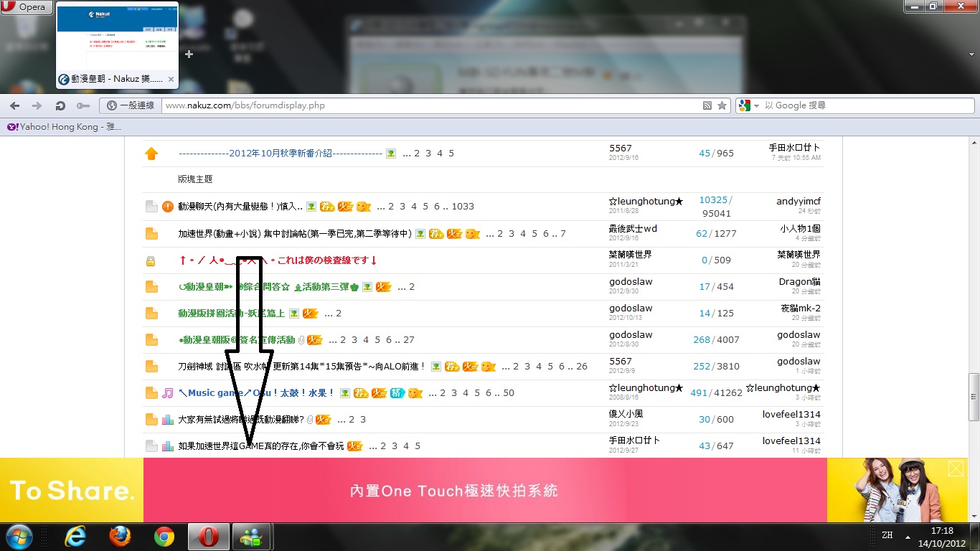Click the page vertical scrollbar thumb
This screenshot has height=551, width=980.
tap(974, 396)
